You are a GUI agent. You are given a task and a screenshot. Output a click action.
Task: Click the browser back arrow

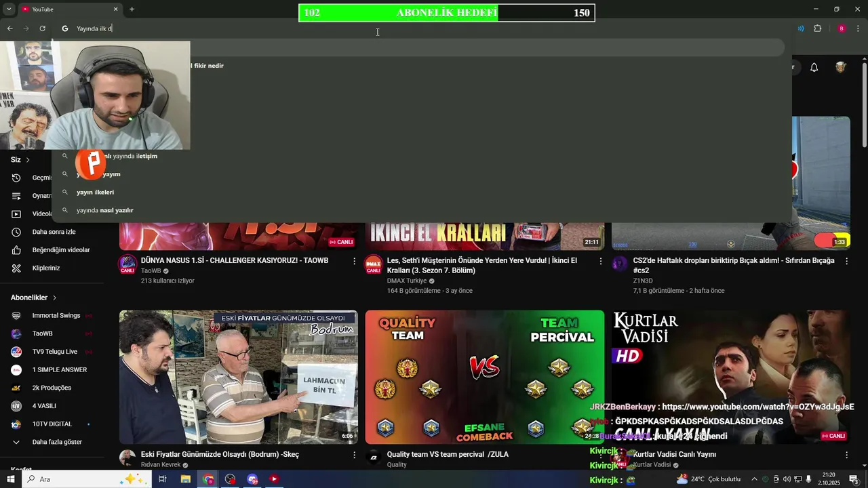coord(9,28)
